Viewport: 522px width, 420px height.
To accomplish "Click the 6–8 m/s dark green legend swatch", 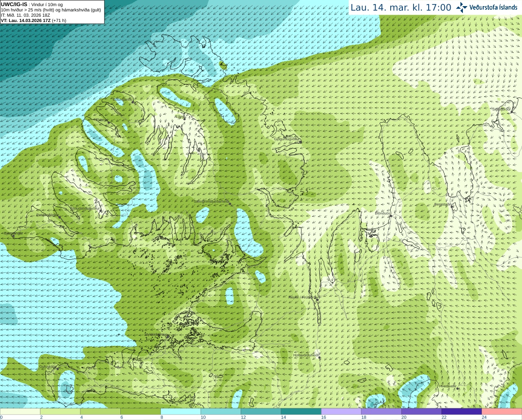I will (x=140, y=411).
